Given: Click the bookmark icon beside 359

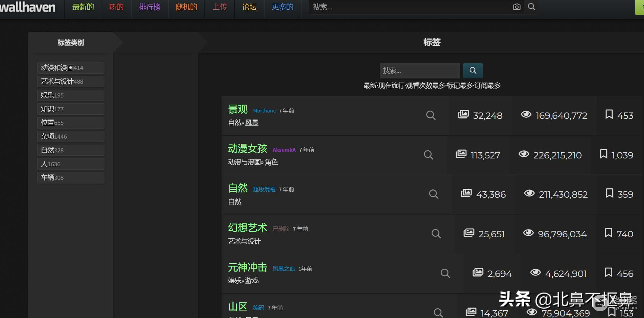Looking at the screenshot, I should 609,193.
